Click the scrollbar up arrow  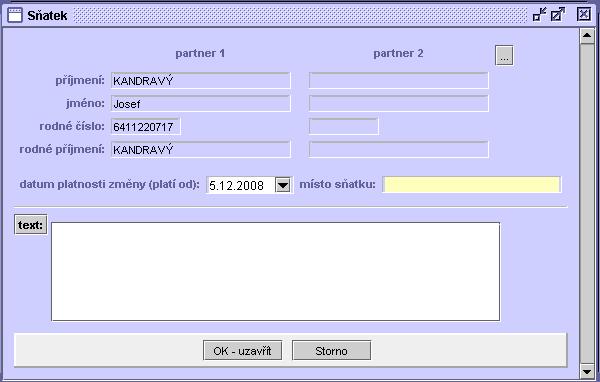pos(587,36)
